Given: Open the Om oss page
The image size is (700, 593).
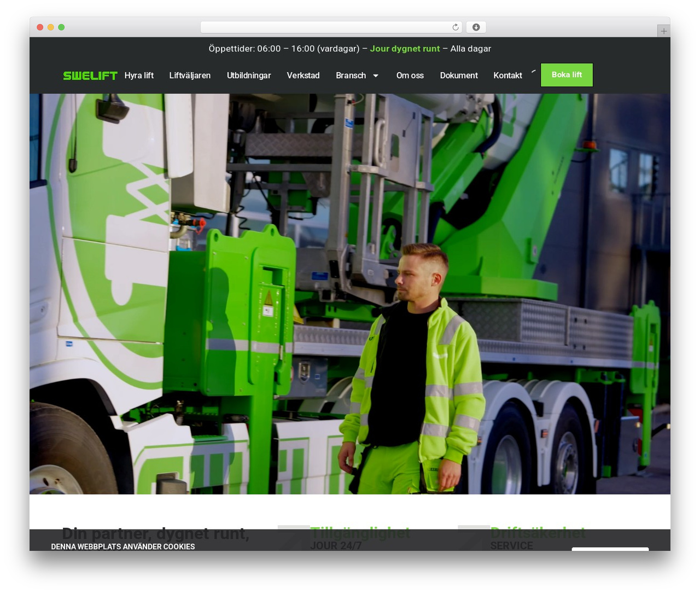Looking at the screenshot, I should pos(410,75).
